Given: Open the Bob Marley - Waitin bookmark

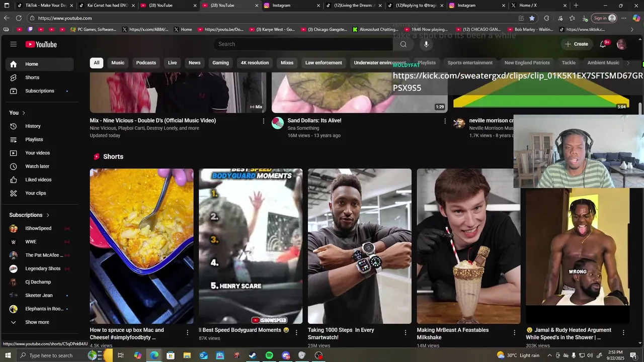Looking at the screenshot, I should point(530,30).
